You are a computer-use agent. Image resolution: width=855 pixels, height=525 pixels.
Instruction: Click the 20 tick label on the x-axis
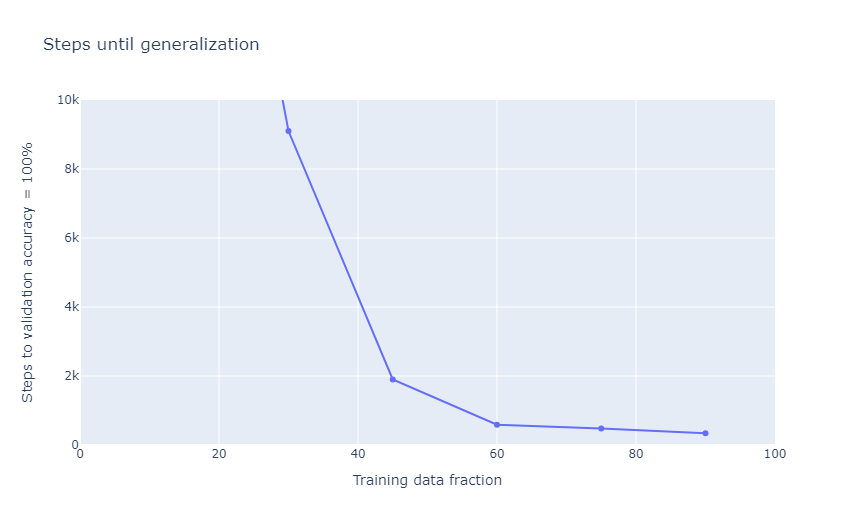219,453
